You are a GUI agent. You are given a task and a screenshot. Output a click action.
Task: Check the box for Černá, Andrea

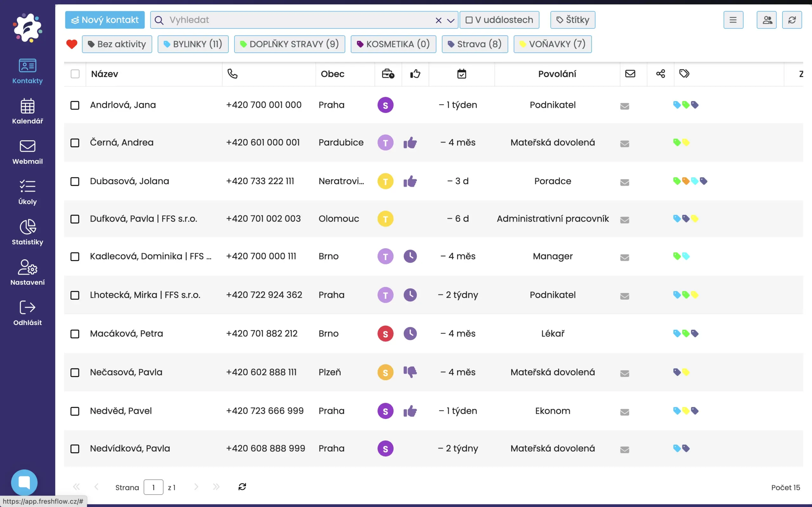75,143
